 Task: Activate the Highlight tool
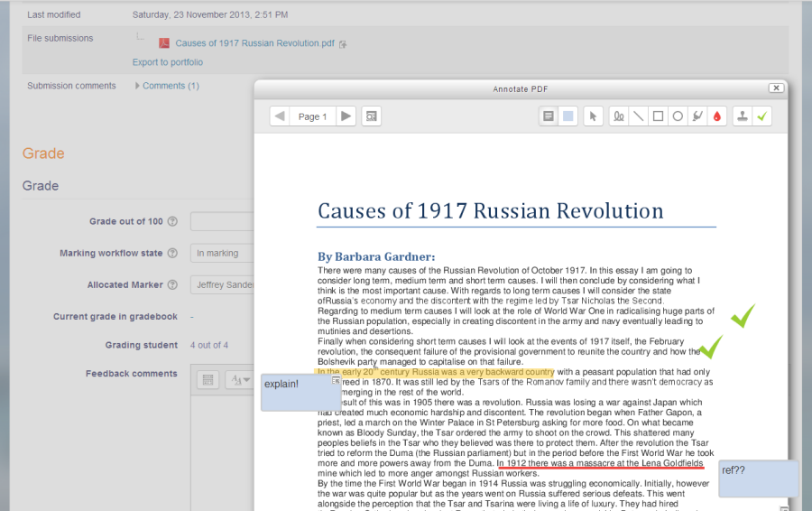(x=697, y=116)
